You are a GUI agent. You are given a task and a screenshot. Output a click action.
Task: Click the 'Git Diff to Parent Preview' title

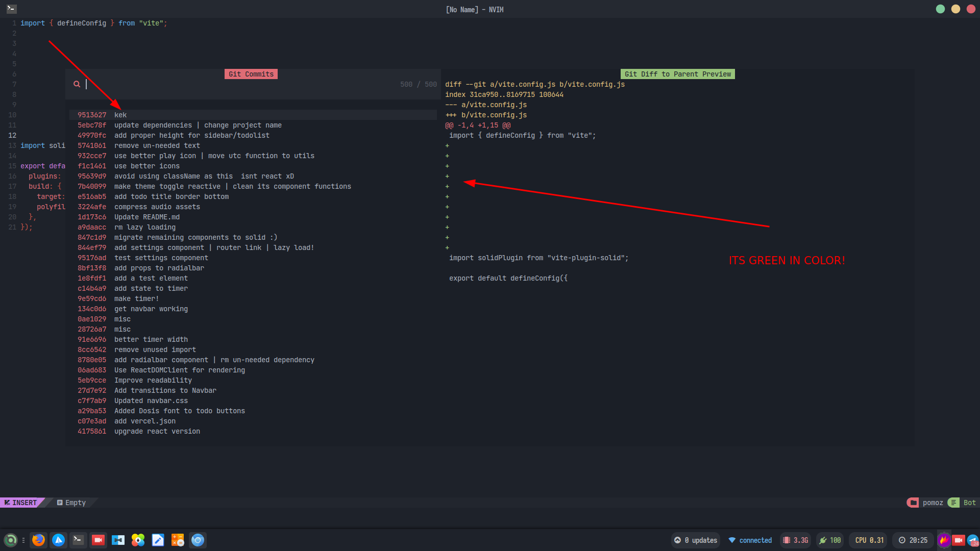[x=678, y=74]
